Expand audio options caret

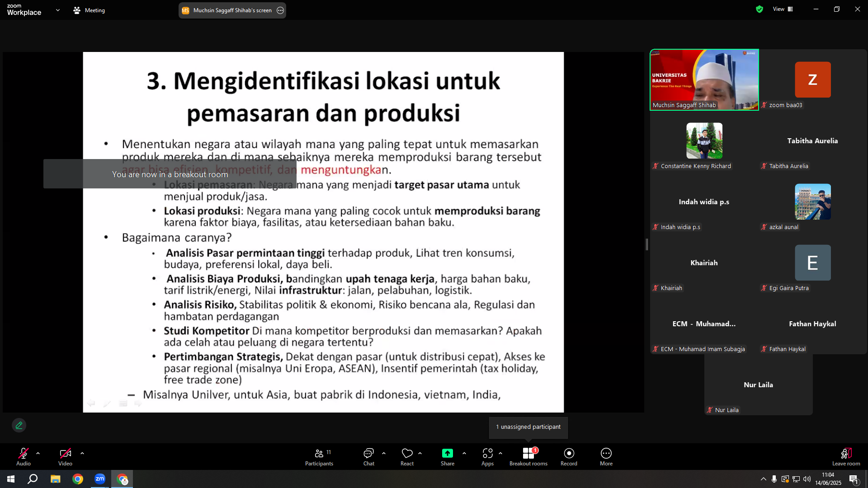[x=38, y=453]
